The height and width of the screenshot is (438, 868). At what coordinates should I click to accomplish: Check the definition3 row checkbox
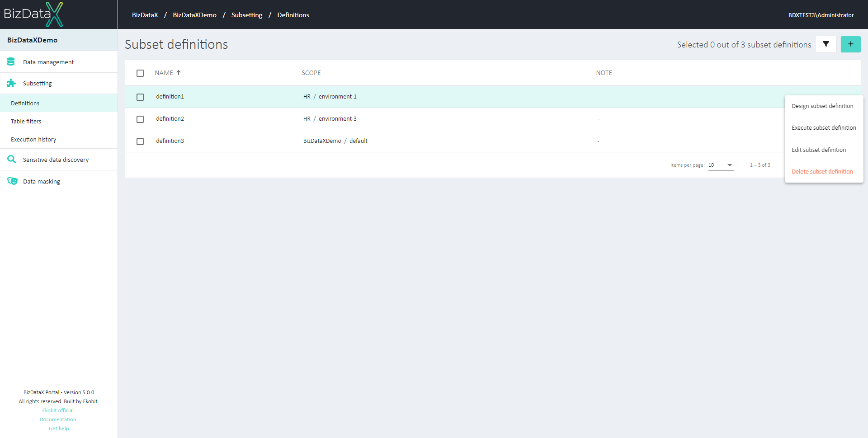(x=140, y=141)
